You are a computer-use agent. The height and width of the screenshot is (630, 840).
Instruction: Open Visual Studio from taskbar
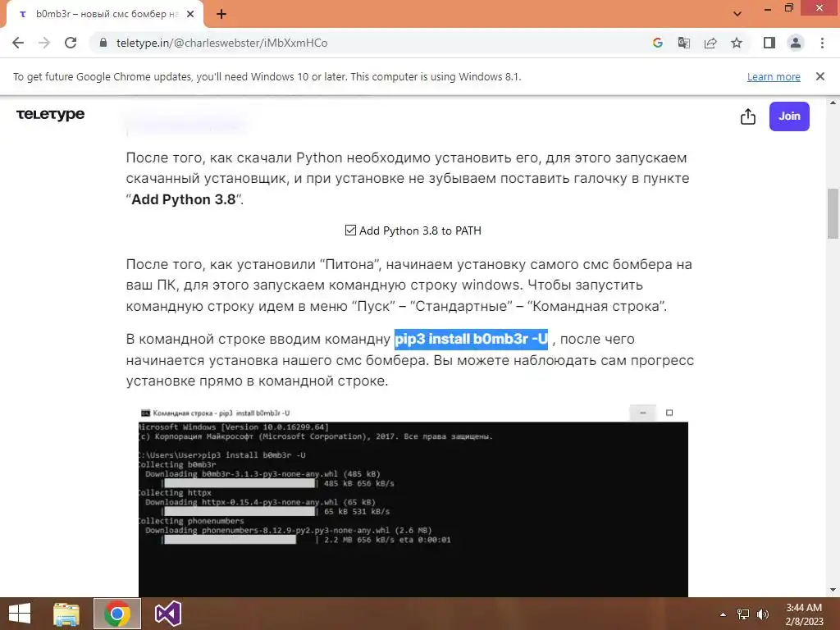pos(167,614)
